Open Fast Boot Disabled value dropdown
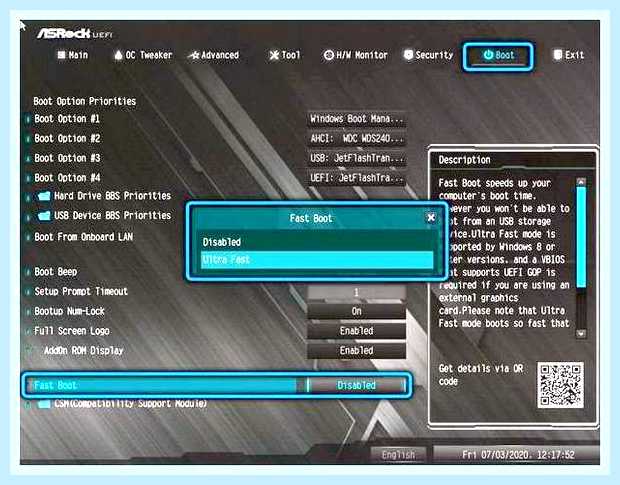The width and height of the screenshot is (620, 485). 356,385
